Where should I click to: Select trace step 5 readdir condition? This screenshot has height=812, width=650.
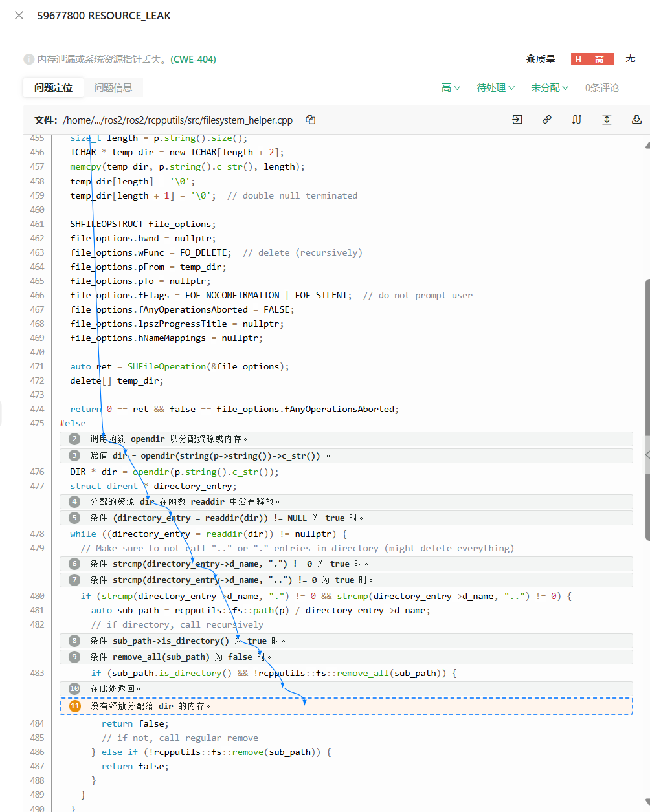coord(346,518)
